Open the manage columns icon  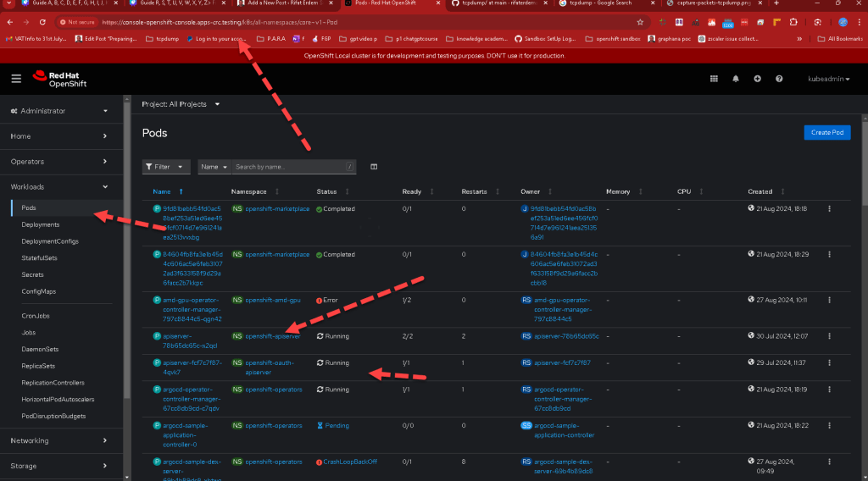pyautogui.click(x=374, y=167)
